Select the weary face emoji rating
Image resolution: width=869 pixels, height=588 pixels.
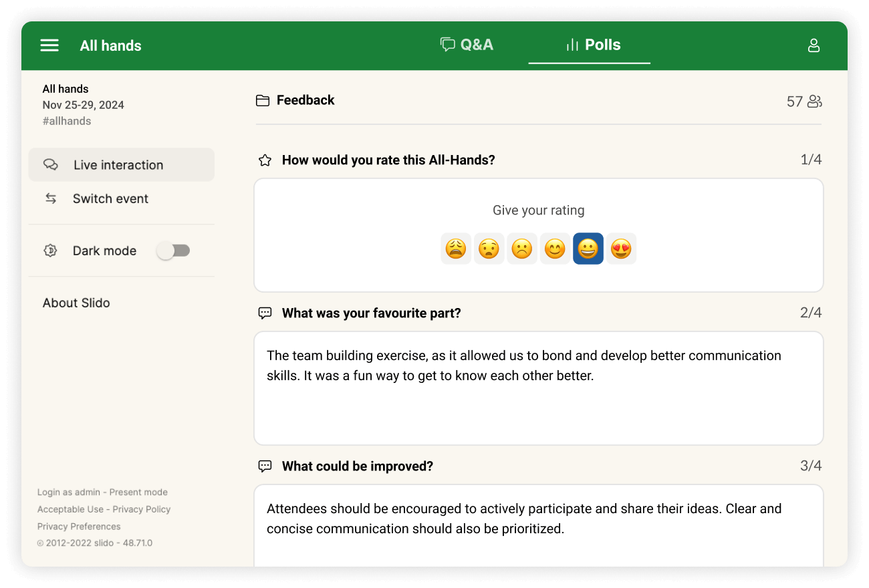pos(456,248)
